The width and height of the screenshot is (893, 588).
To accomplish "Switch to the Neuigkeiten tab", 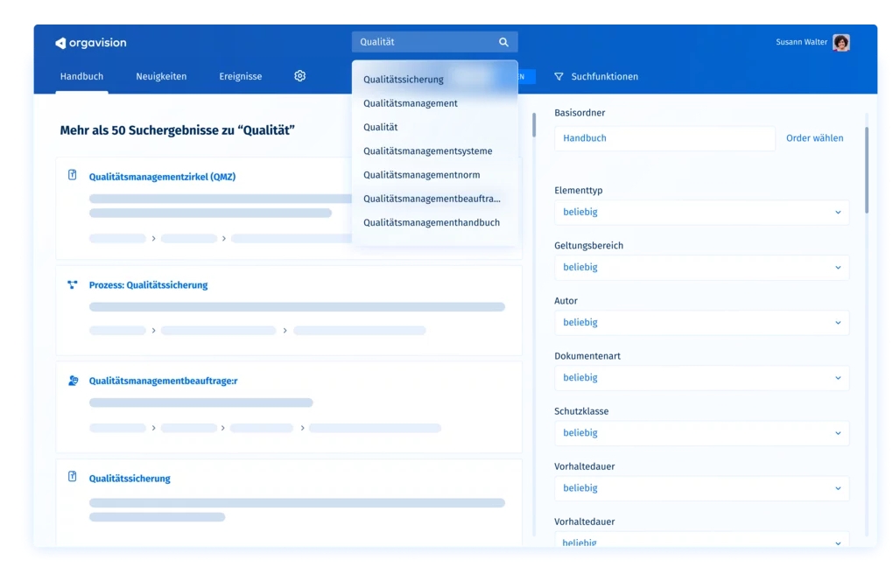I will [161, 76].
